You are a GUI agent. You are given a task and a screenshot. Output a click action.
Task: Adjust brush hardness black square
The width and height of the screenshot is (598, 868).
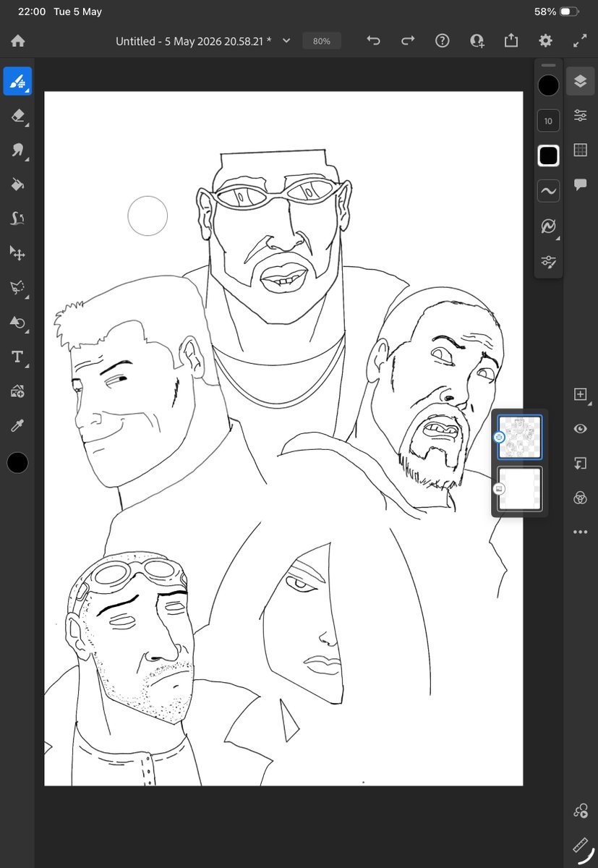pyautogui.click(x=548, y=156)
